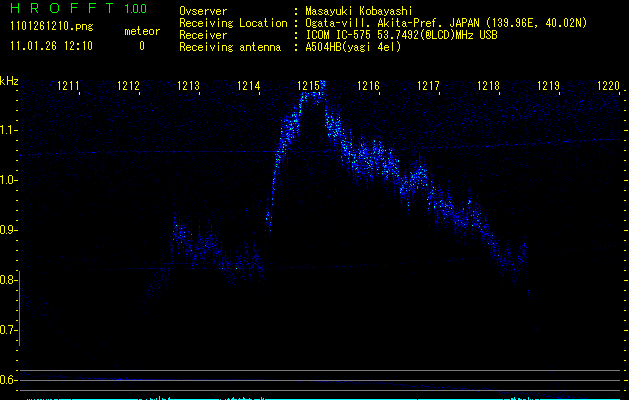Screen dimensions: 629x400
Task: Click the 1215 time axis marker
Action: tap(309, 87)
